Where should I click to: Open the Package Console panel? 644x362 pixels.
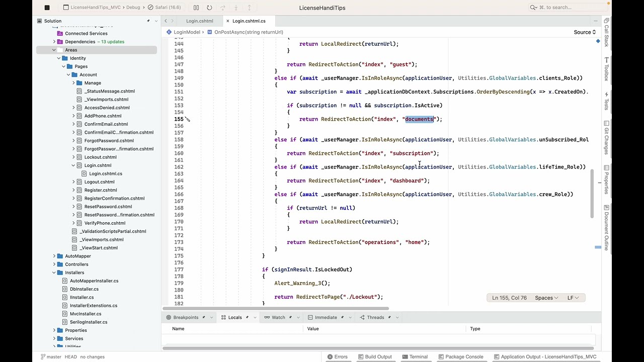click(460, 357)
